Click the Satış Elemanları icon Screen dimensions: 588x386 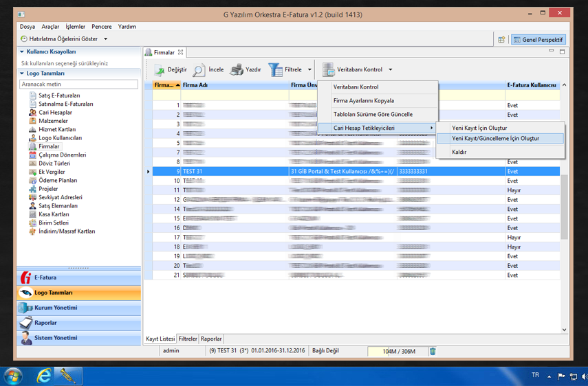point(32,205)
